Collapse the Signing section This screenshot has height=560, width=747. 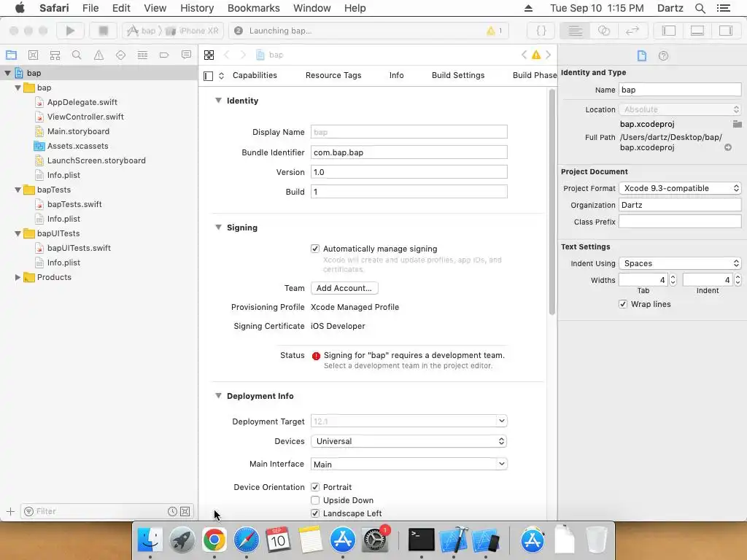coord(218,227)
